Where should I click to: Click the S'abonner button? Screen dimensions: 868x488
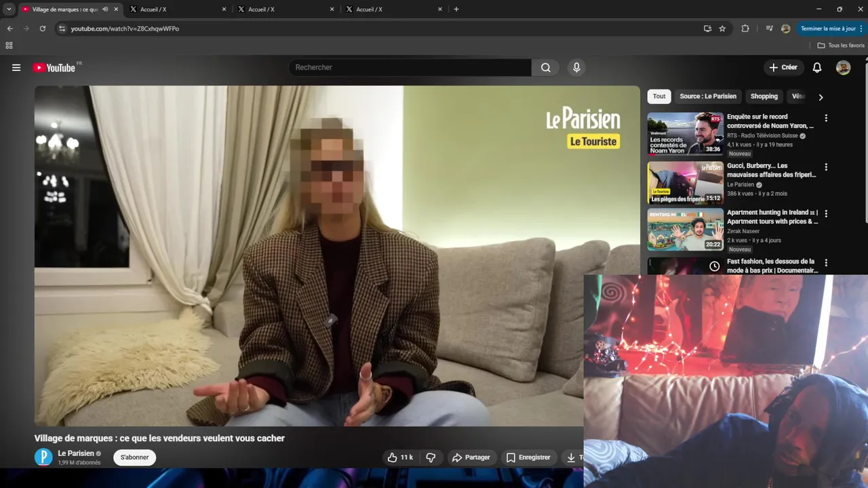134,457
